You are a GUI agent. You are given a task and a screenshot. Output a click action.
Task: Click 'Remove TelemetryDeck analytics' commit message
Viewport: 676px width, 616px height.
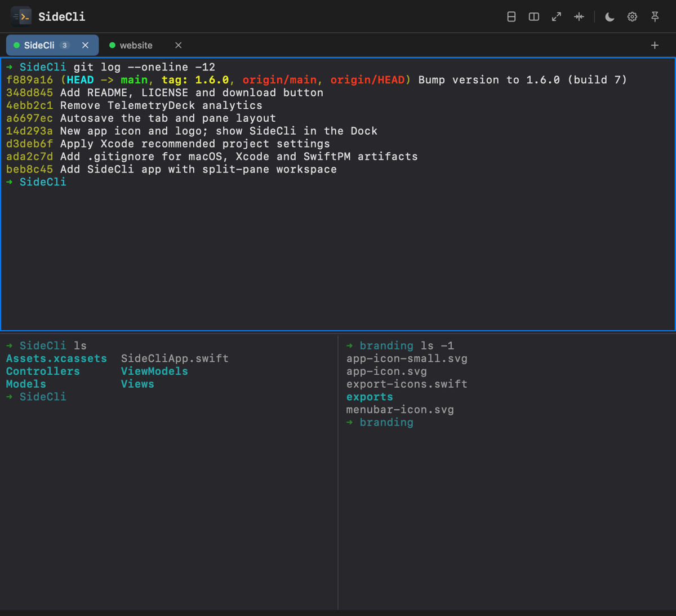coord(161,105)
